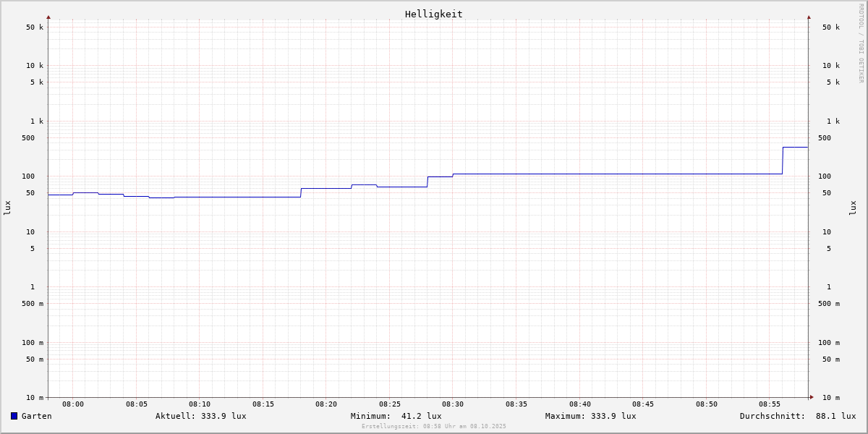
Task: Click the blue Garten legend color square
Action: coord(14,416)
